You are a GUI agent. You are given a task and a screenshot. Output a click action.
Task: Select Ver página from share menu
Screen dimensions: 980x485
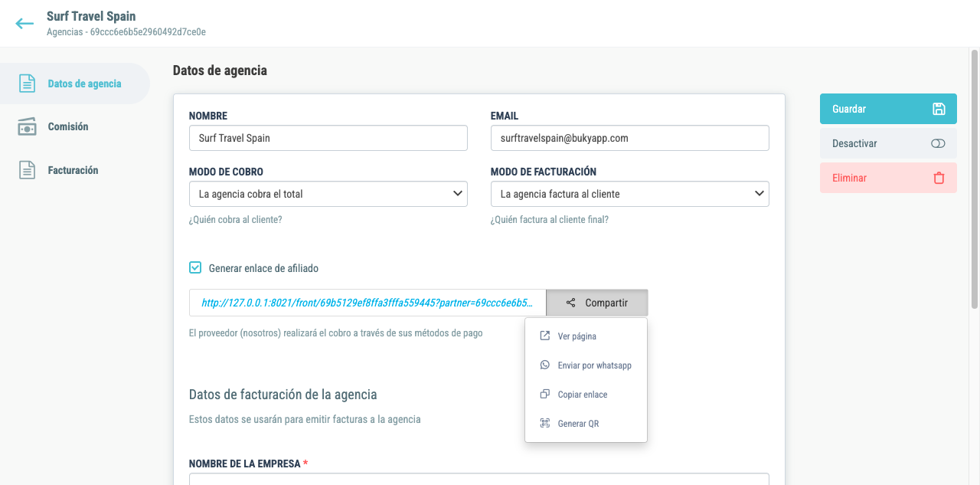586,336
